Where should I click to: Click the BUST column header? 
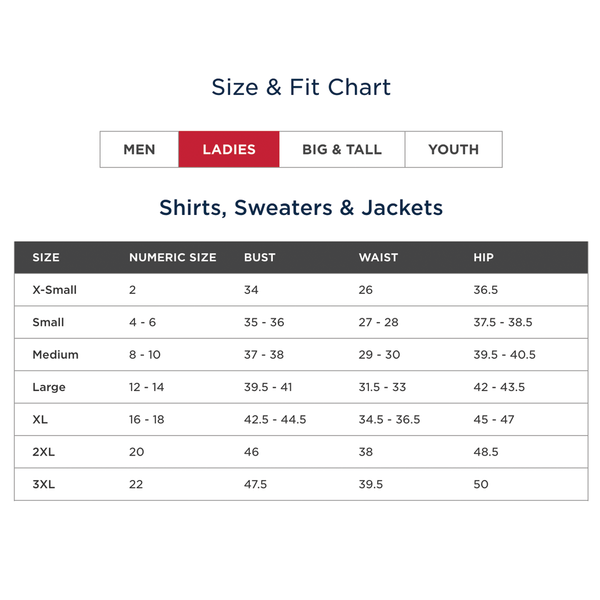pyautogui.click(x=259, y=257)
